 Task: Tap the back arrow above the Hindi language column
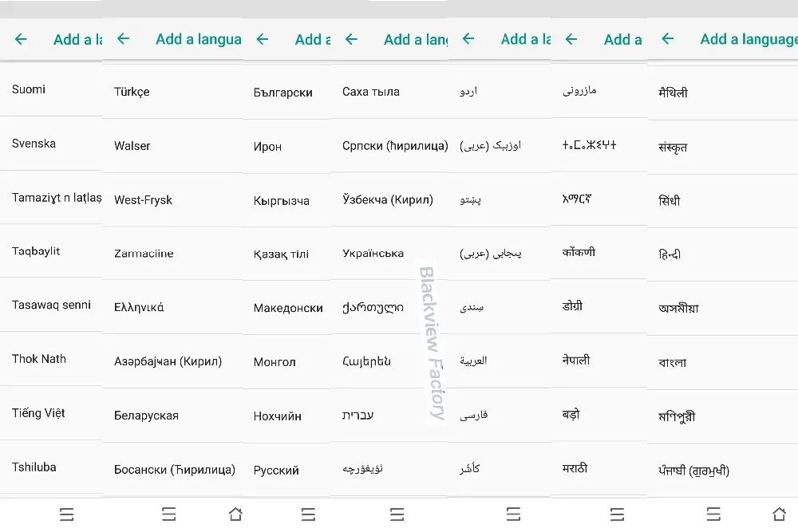pyautogui.click(x=667, y=38)
